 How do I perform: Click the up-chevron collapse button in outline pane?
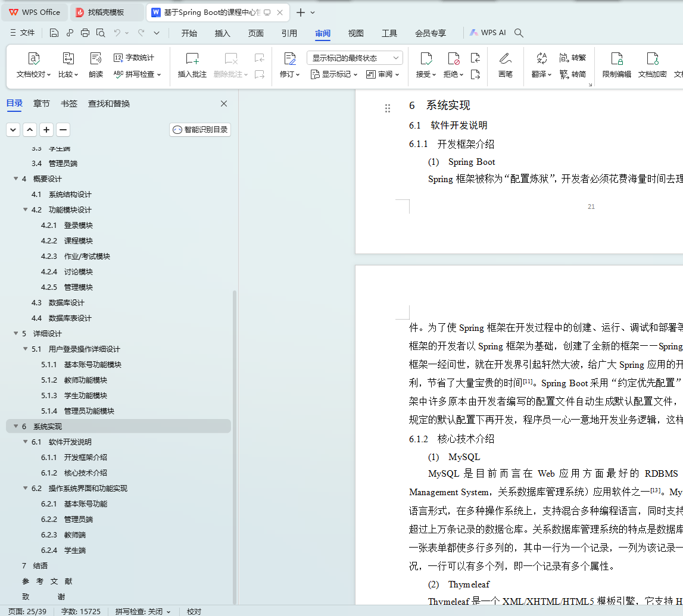(x=30, y=130)
